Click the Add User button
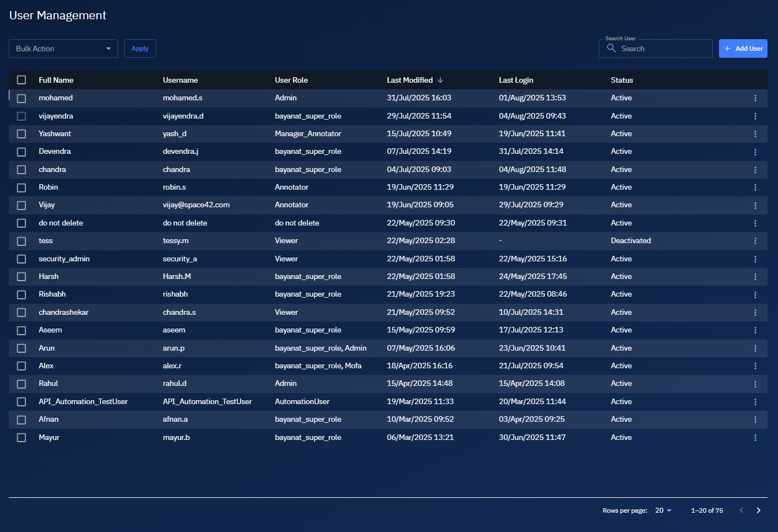This screenshot has width=778, height=532. 743,49
